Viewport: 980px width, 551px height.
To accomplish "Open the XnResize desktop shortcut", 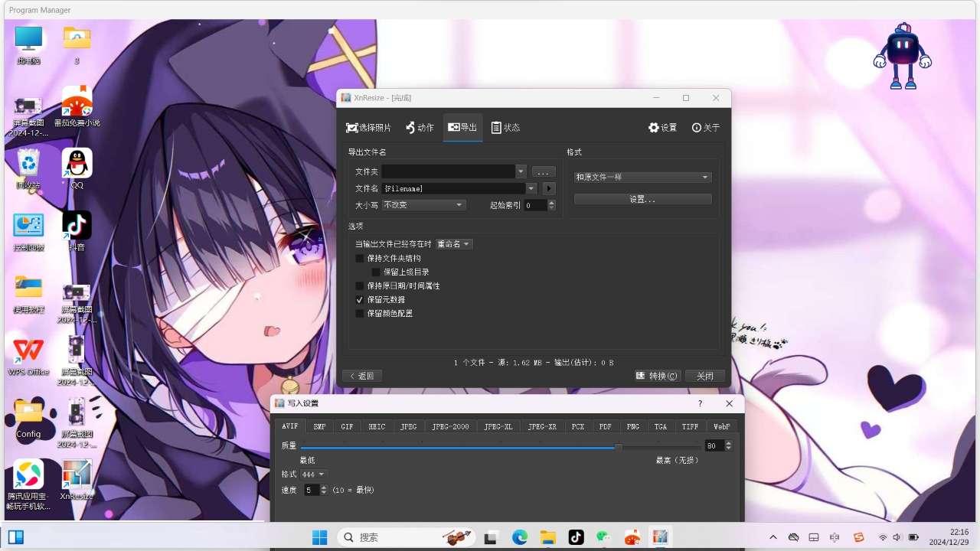I will (77, 481).
